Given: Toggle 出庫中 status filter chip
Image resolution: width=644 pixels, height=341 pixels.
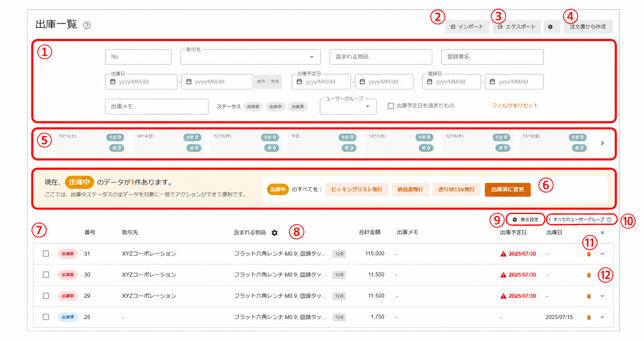Looking at the screenshot, I should point(276,107).
